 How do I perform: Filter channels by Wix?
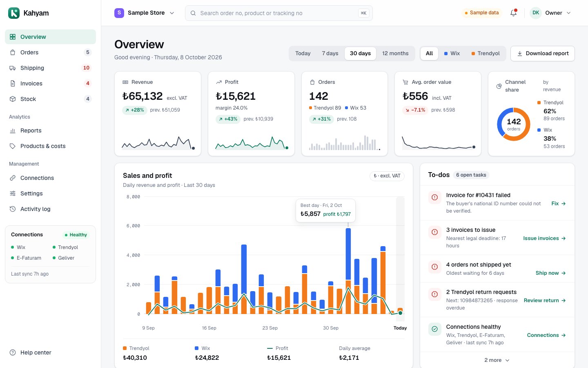click(452, 54)
